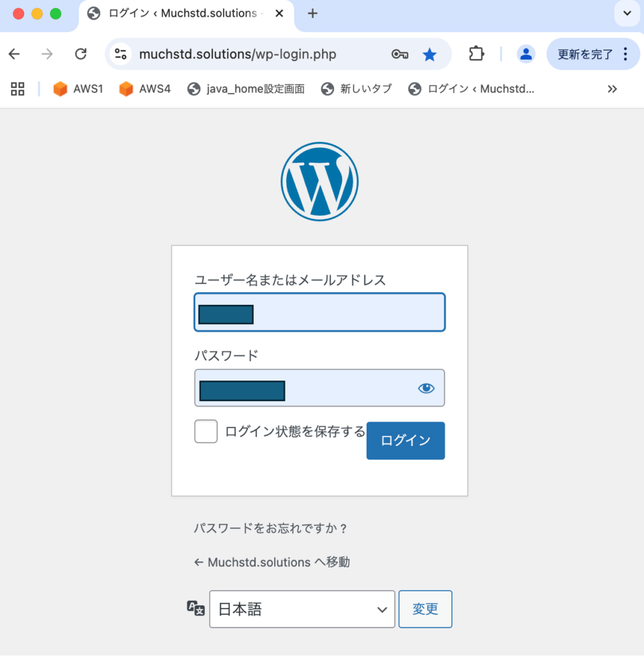
Task: Click the site information icon in address bar
Action: tap(121, 54)
